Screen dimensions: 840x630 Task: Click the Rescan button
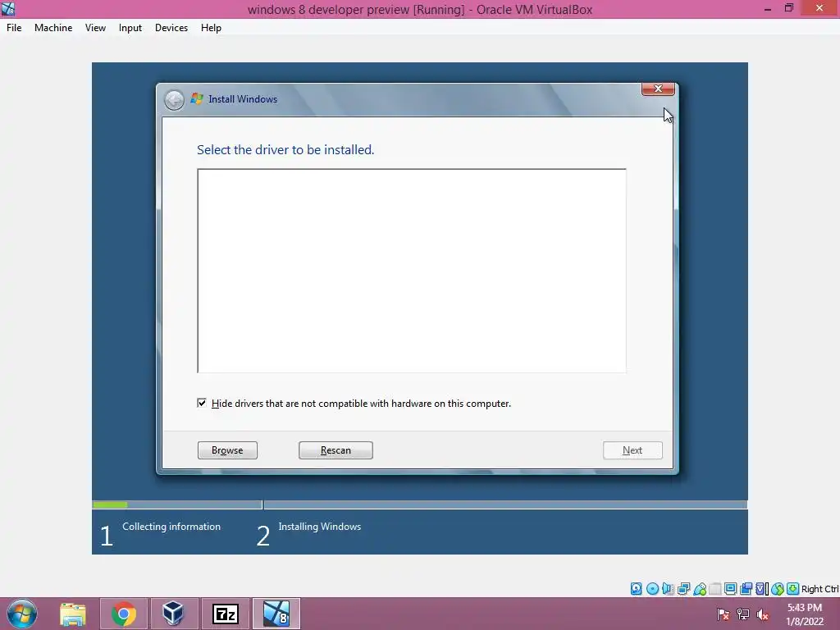336,450
